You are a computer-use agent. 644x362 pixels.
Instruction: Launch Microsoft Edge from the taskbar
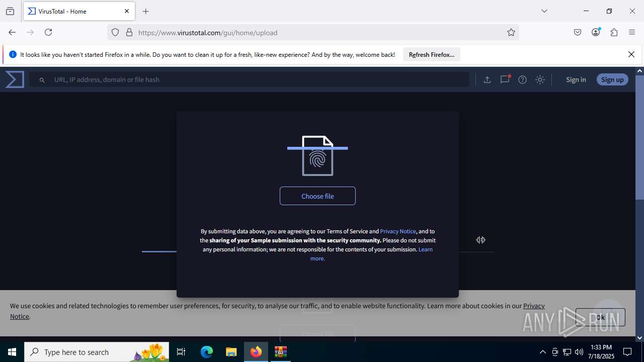point(207,352)
